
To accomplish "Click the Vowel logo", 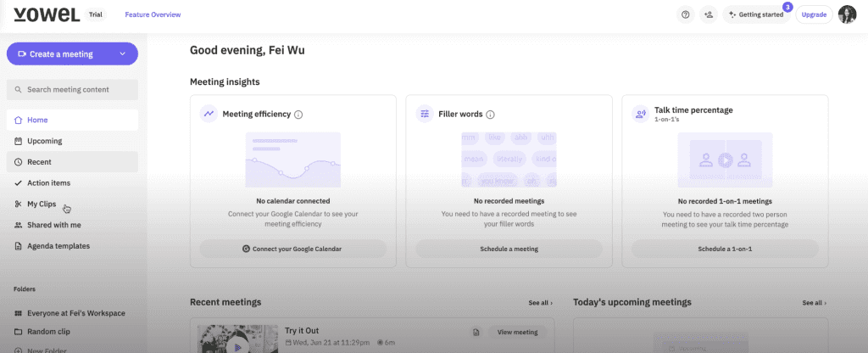I will 47,15.
